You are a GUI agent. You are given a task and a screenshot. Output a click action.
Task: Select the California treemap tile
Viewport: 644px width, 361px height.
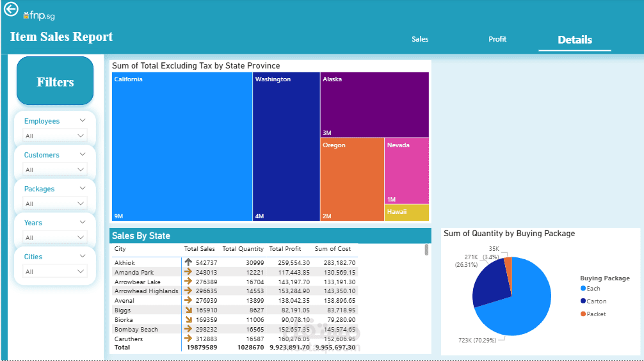(x=182, y=147)
